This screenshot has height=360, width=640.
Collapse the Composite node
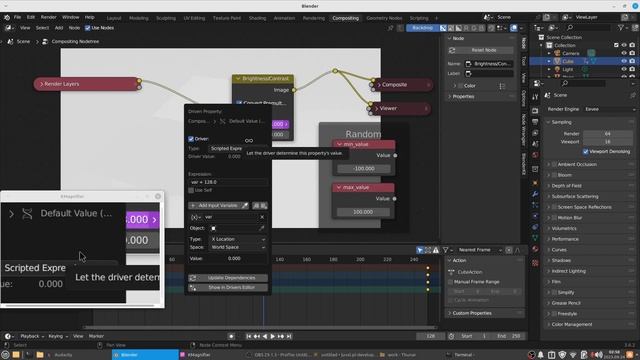pos(378,85)
